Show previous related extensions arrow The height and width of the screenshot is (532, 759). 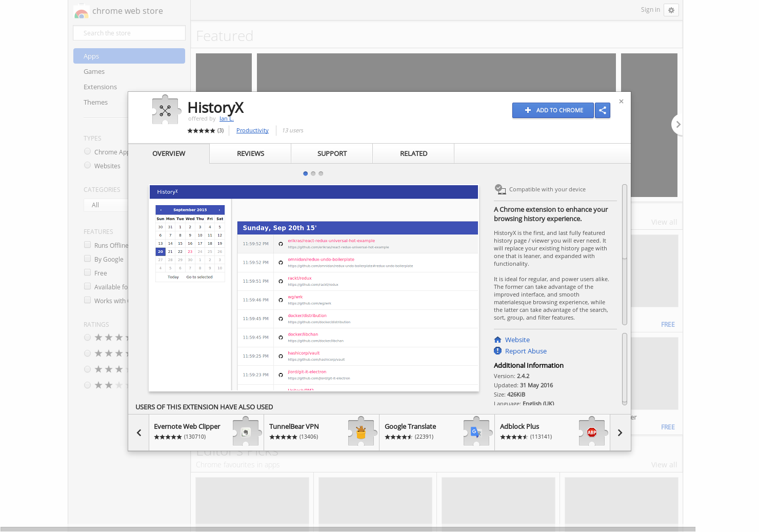tap(138, 432)
